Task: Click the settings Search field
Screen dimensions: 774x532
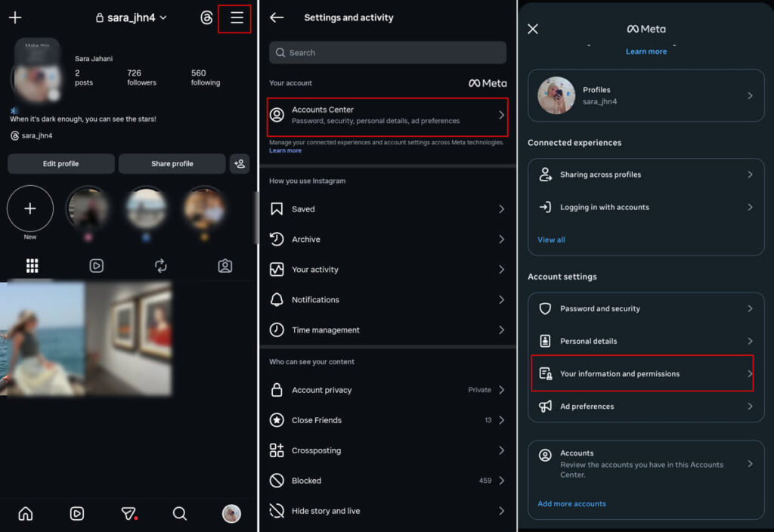Action: [x=387, y=53]
